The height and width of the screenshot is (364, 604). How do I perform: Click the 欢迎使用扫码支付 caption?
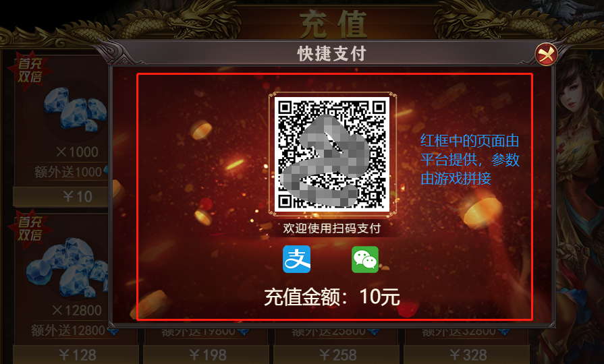pos(332,229)
